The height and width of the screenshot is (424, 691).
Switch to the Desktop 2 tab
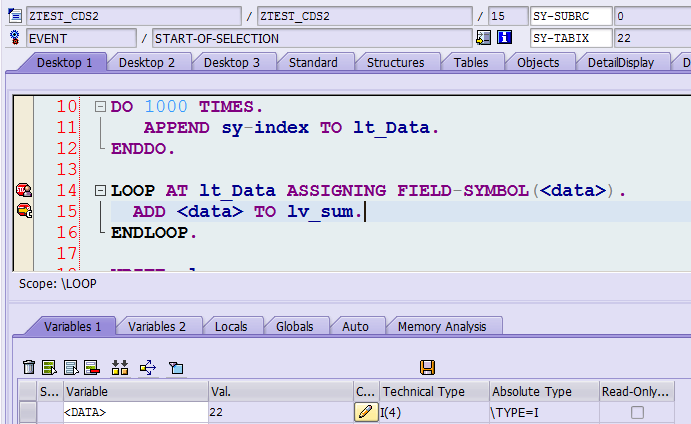coord(147,63)
